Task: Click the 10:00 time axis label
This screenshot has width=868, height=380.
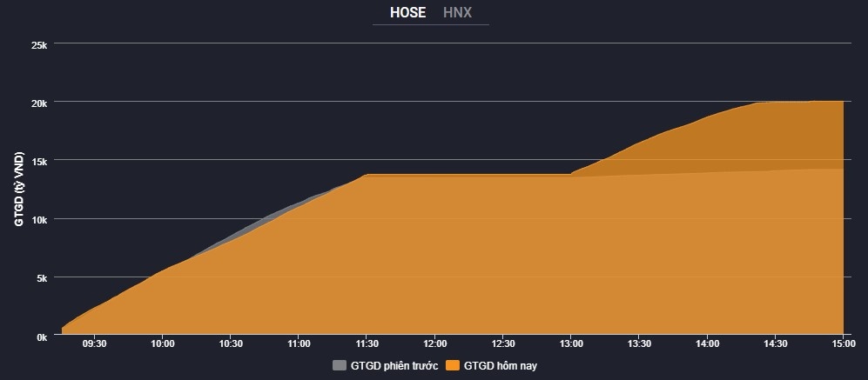Action: click(x=163, y=344)
